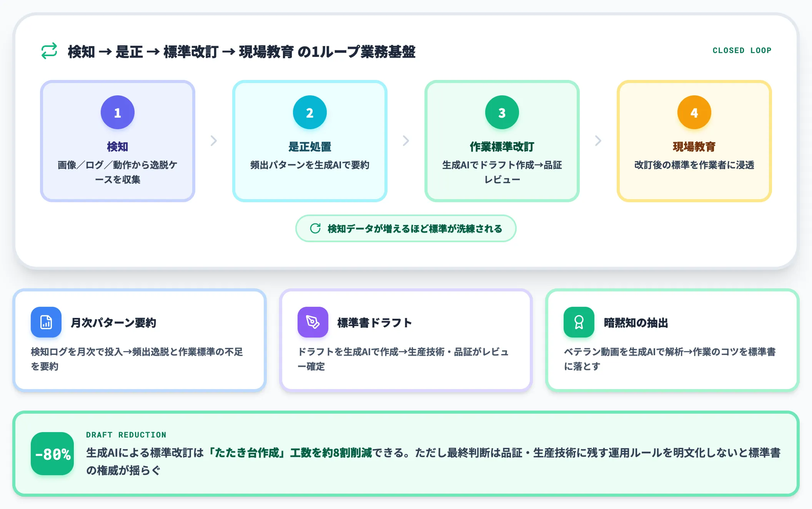This screenshot has height=509, width=812.
Task: Click the 現場教育 step heading
Action: tap(694, 146)
